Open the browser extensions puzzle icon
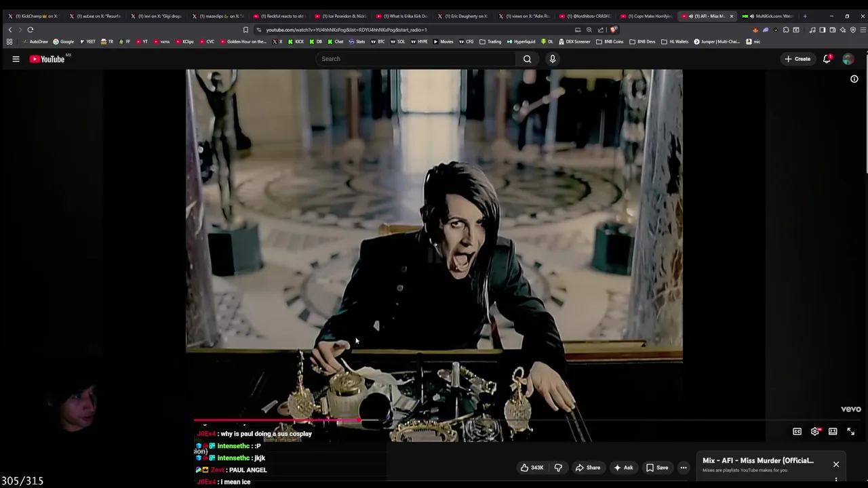 pyautogui.click(x=786, y=30)
